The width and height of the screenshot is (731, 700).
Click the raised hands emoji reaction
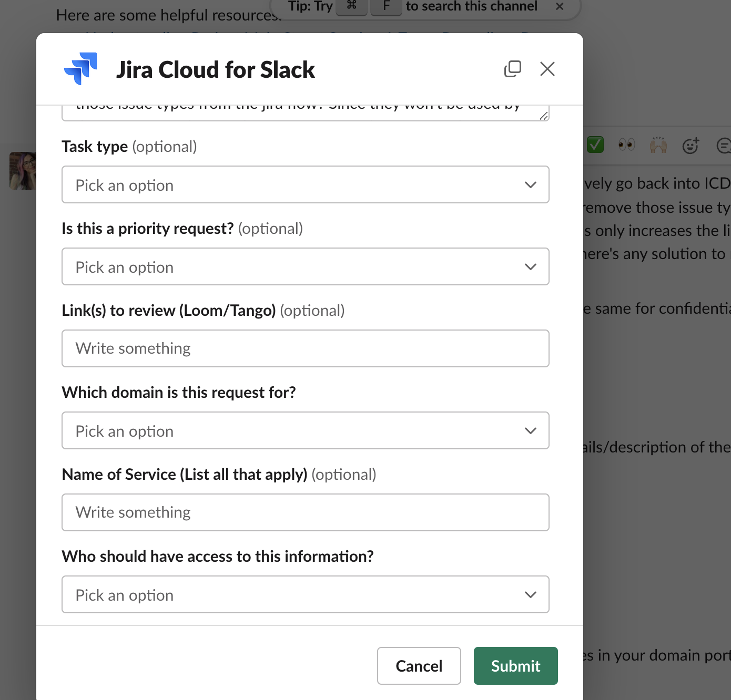pyautogui.click(x=658, y=145)
